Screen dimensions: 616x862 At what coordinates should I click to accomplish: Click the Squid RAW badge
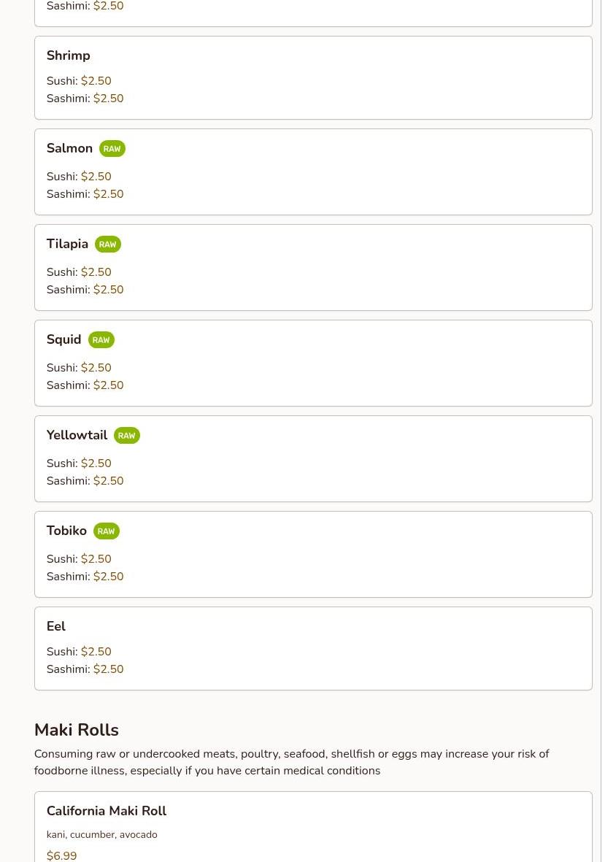coord(101,340)
